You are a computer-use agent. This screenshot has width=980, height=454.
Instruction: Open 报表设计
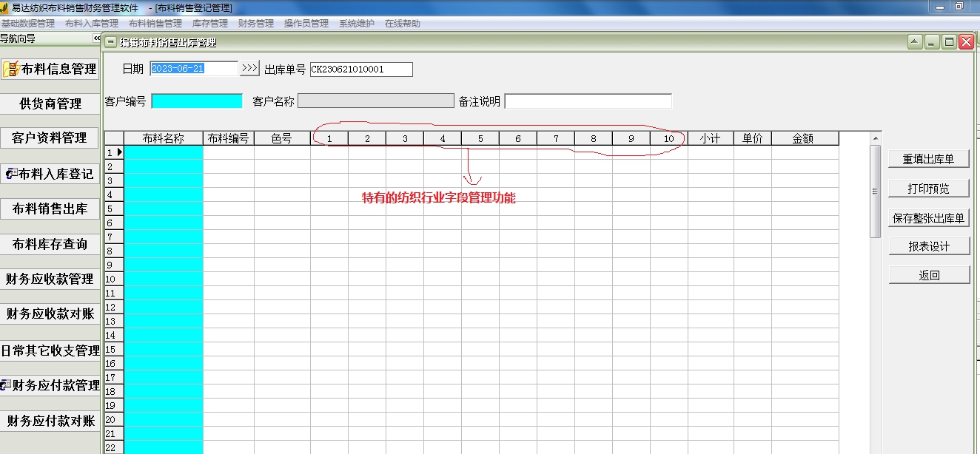[x=929, y=245]
